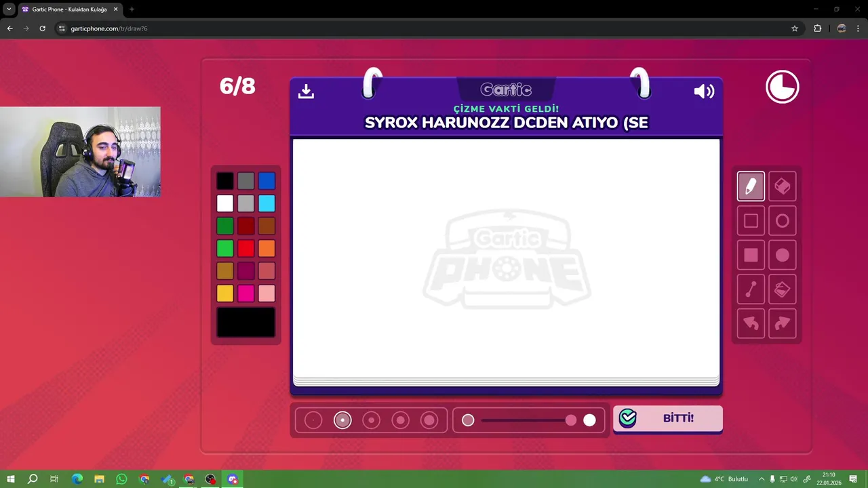Pick the bright red color swatch
The image size is (868, 488).
tap(246, 248)
